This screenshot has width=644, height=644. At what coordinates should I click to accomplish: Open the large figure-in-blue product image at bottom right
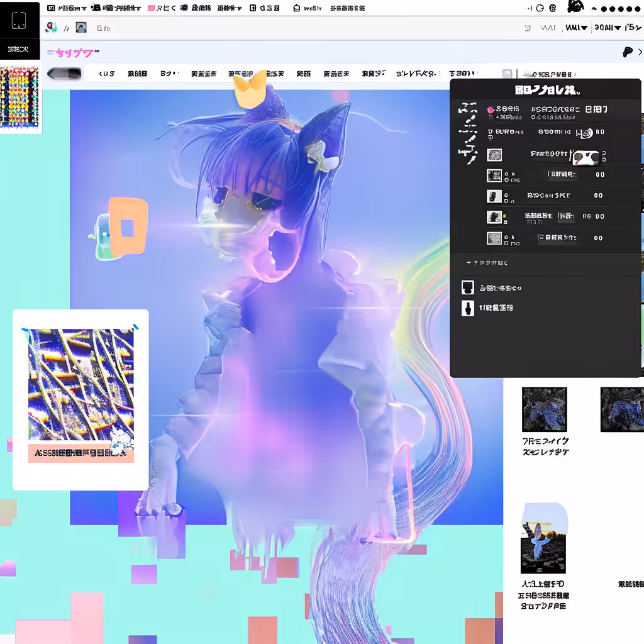coord(543,538)
